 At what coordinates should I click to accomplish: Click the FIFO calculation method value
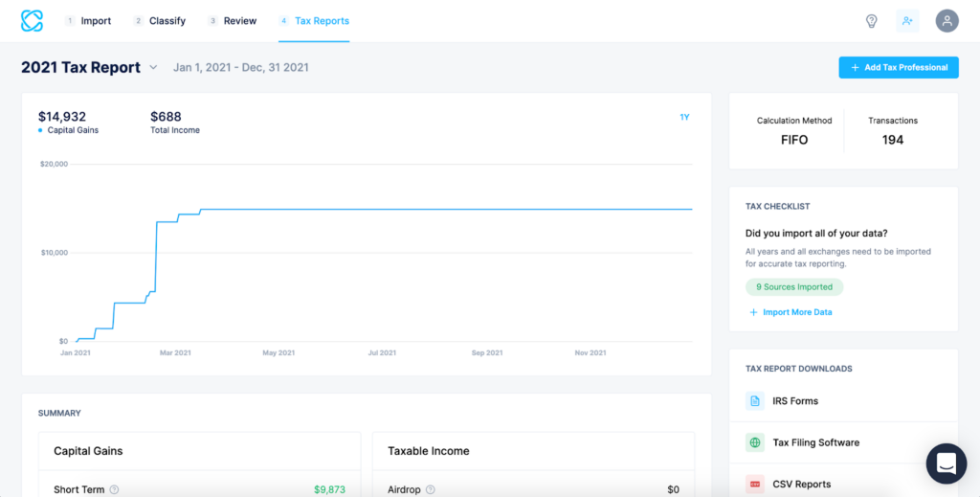(x=794, y=140)
